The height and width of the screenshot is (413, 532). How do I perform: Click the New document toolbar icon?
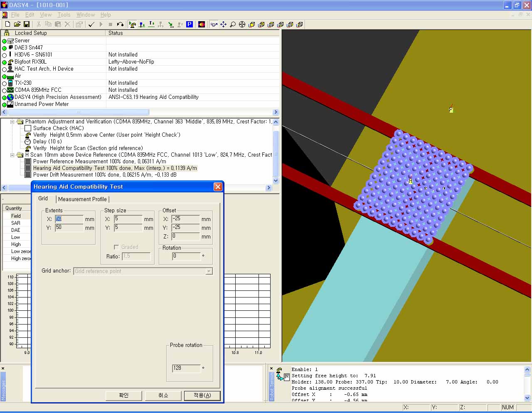click(7, 25)
